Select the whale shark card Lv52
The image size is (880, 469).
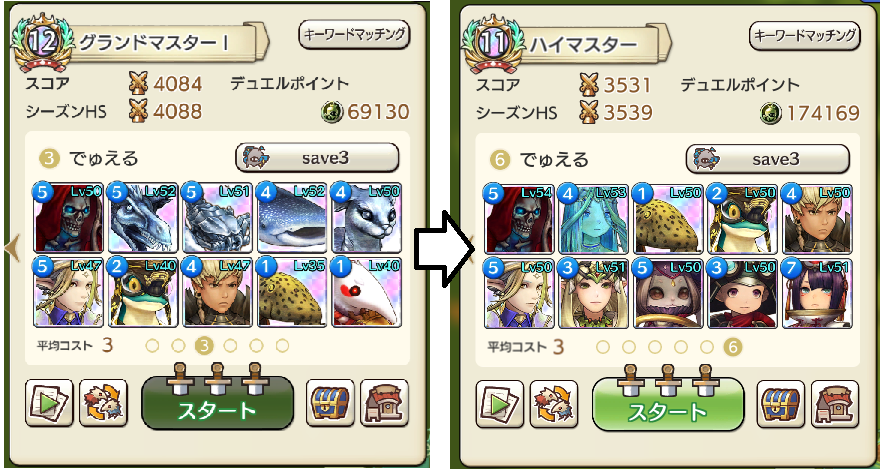[x=292, y=218]
